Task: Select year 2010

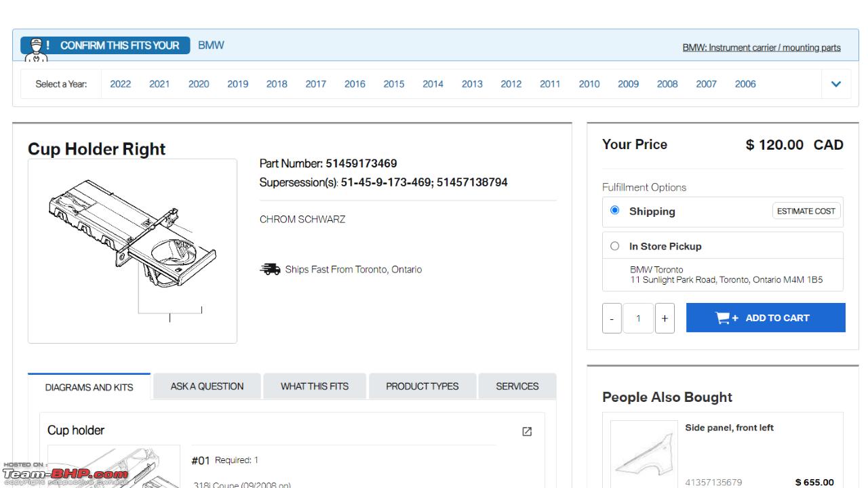Action: point(589,84)
